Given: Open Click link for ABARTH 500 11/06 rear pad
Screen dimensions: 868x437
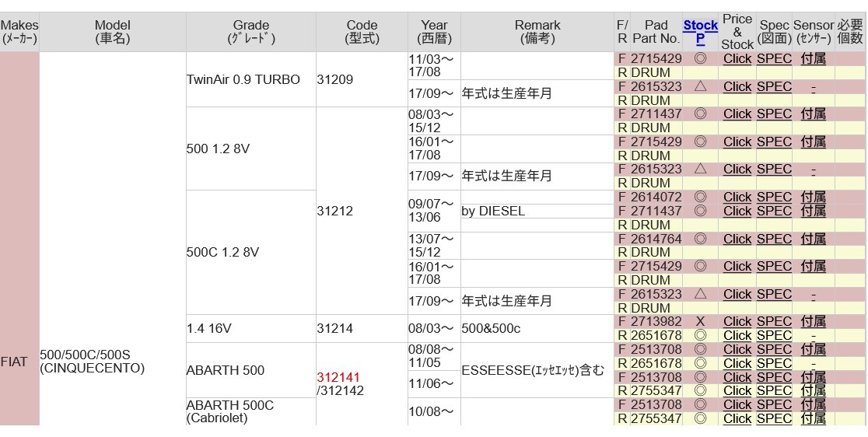Looking at the screenshot, I should click(x=737, y=391).
